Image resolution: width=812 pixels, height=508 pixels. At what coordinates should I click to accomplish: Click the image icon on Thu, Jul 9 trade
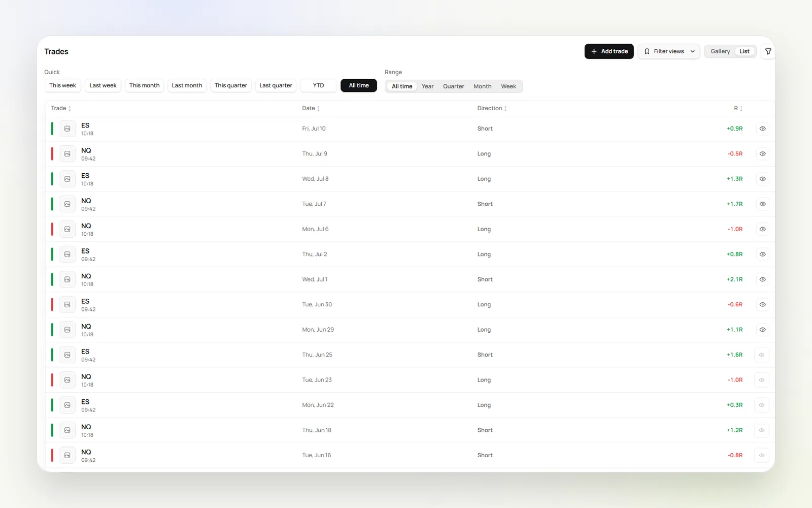point(67,154)
